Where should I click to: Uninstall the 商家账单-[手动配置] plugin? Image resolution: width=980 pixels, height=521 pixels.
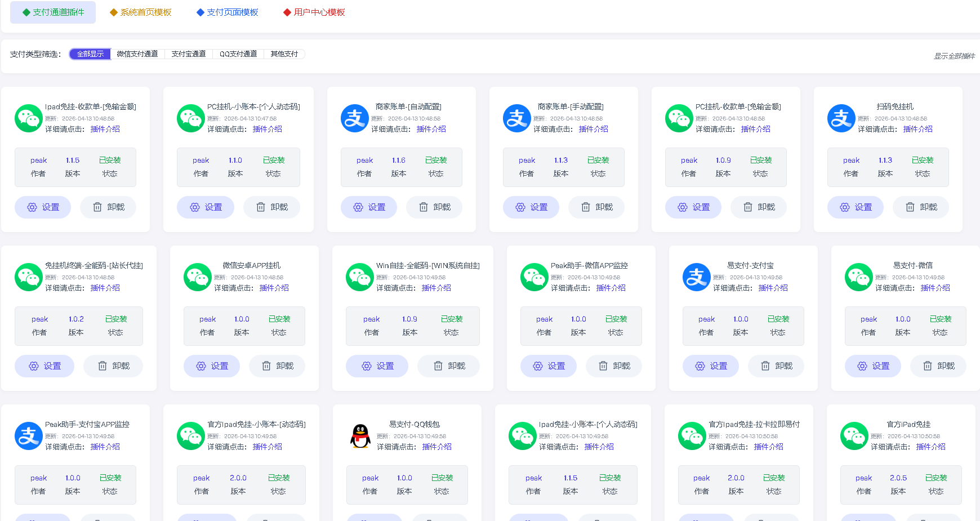[596, 207]
